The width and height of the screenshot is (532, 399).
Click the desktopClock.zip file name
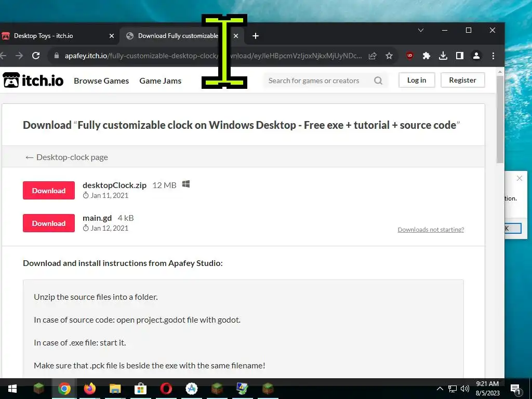coord(114,185)
